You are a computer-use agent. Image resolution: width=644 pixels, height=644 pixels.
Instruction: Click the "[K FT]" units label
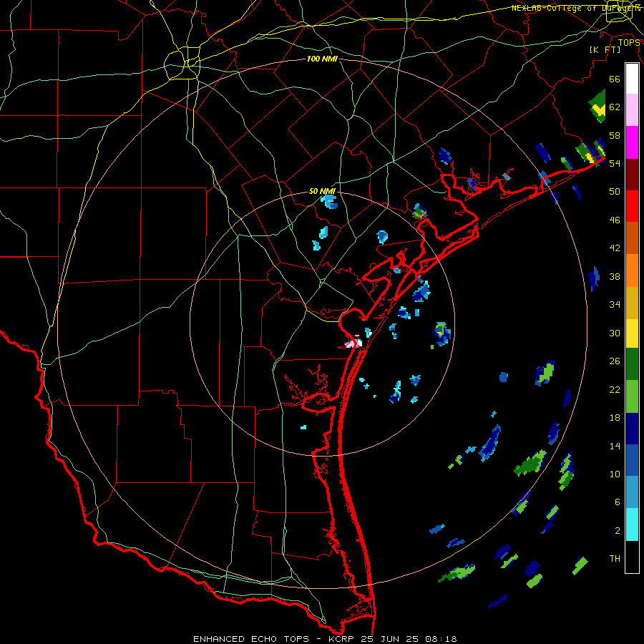click(605, 50)
